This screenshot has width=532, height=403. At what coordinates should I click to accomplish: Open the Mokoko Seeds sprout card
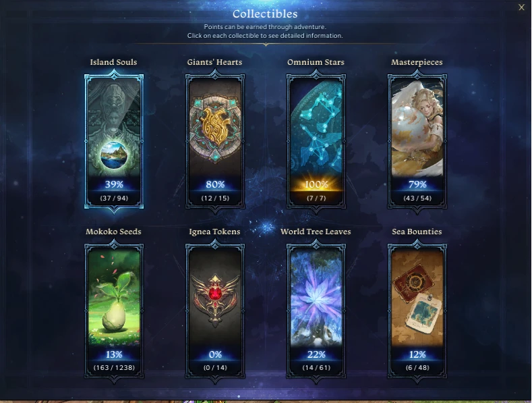pyautogui.click(x=114, y=311)
